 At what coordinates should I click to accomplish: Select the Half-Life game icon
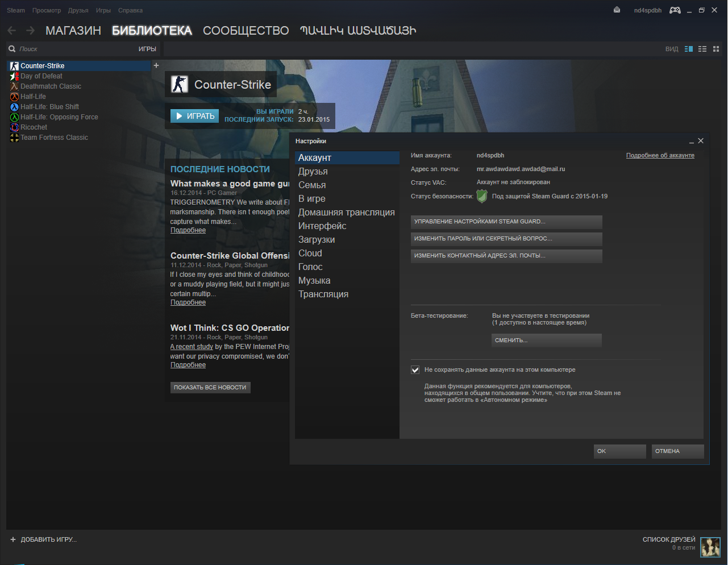pos(14,97)
